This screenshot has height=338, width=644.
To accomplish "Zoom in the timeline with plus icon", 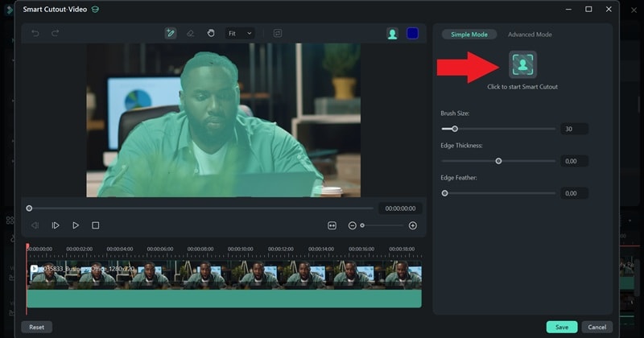I will coord(413,225).
